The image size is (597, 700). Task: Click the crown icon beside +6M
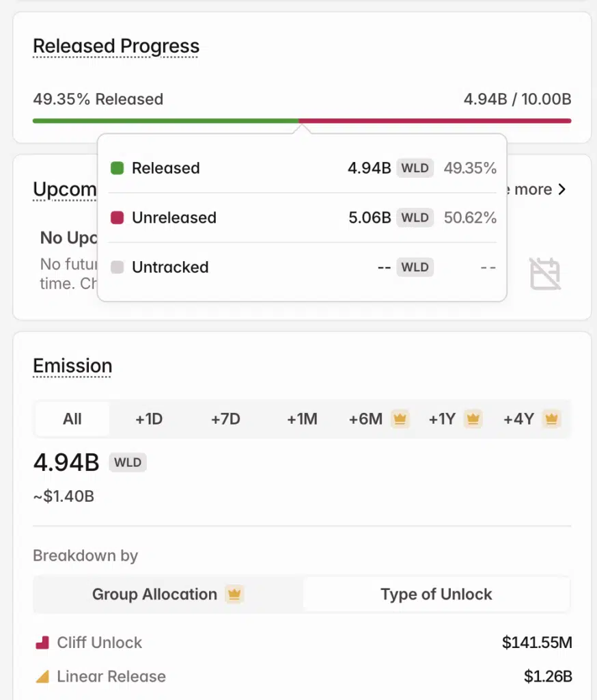point(400,418)
